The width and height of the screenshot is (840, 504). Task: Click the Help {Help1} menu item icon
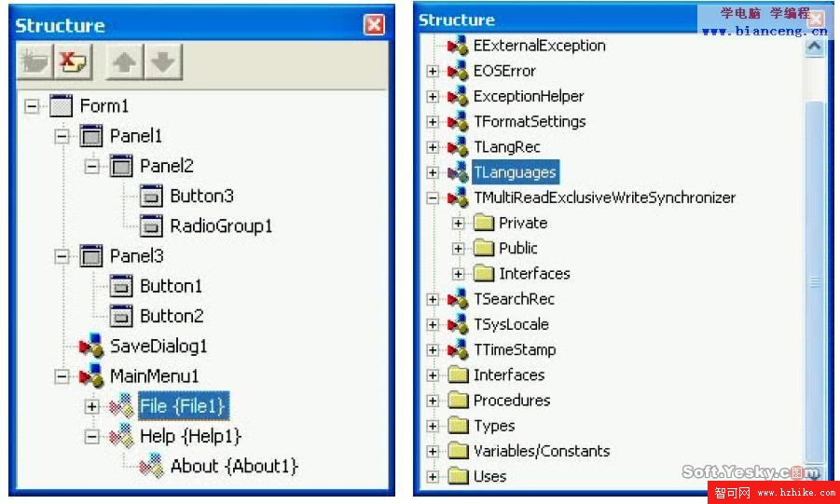click(x=121, y=437)
